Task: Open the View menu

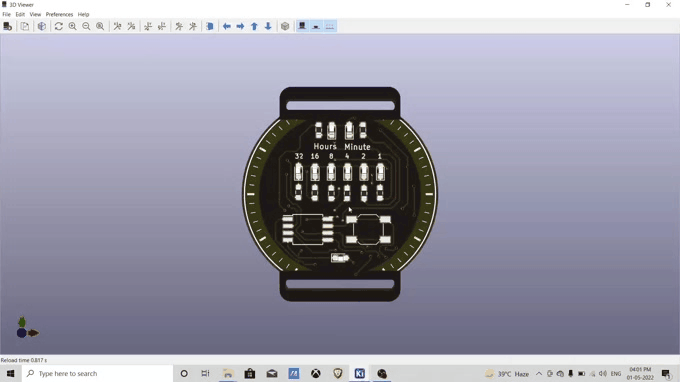Action: pos(35,14)
